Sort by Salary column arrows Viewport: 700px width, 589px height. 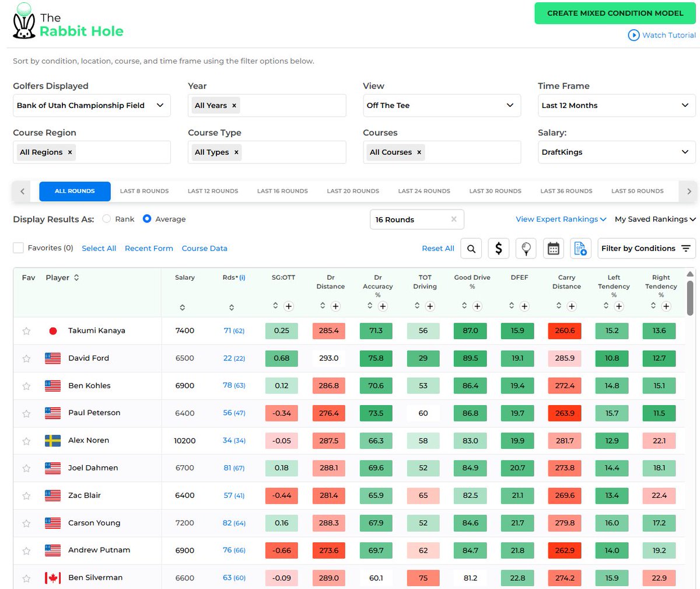[x=183, y=307]
